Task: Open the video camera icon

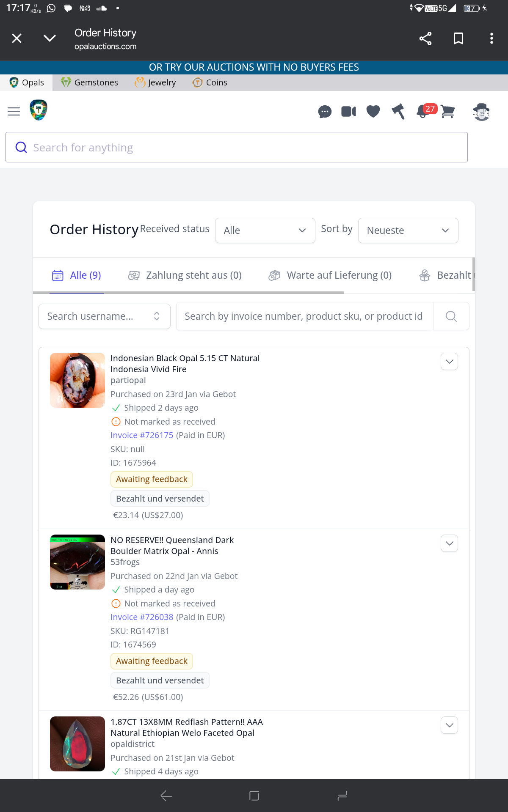Action: (349, 112)
